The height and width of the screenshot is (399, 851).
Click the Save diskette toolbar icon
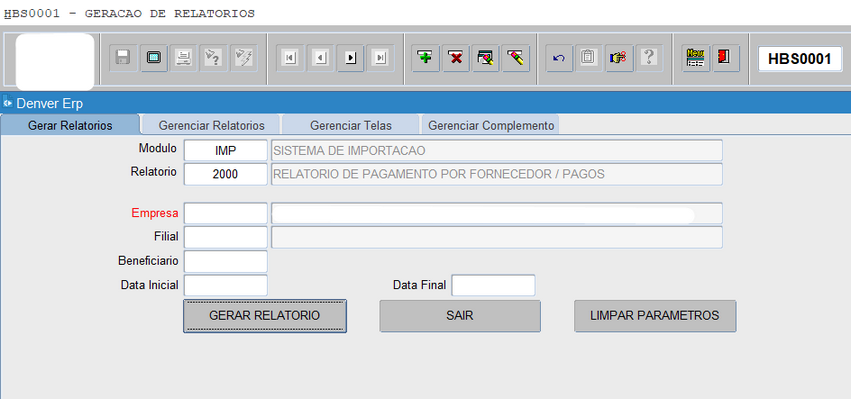coord(123,58)
